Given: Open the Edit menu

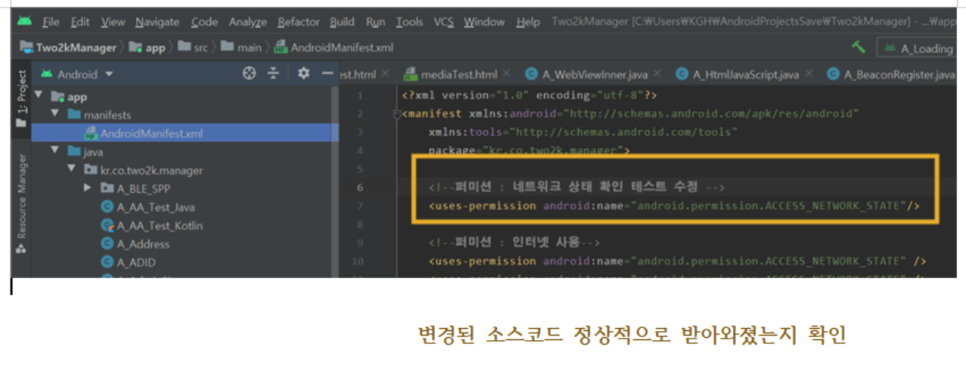Looking at the screenshot, I should click(80, 22).
